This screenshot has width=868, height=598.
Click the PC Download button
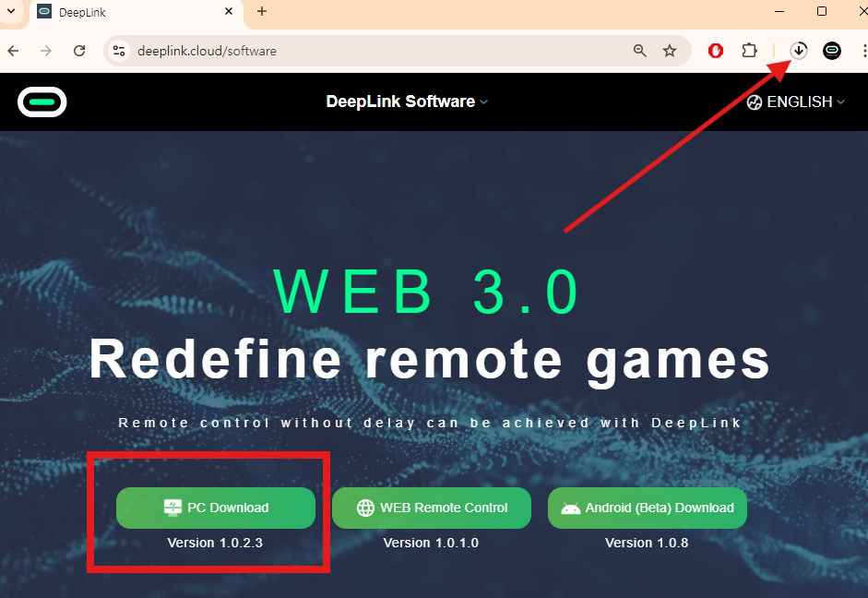click(216, 508)
